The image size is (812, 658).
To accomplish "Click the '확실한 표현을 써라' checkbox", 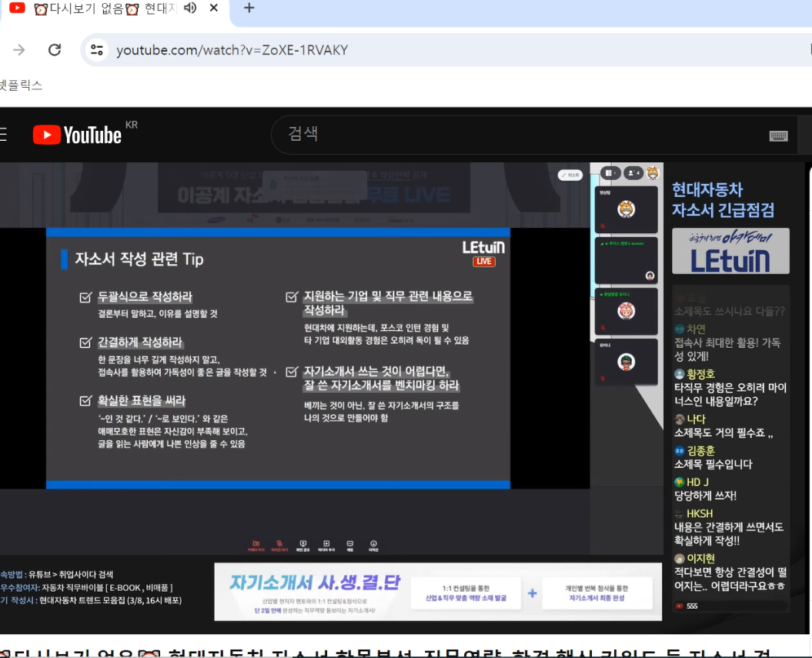I will click(x=85, y=401).
